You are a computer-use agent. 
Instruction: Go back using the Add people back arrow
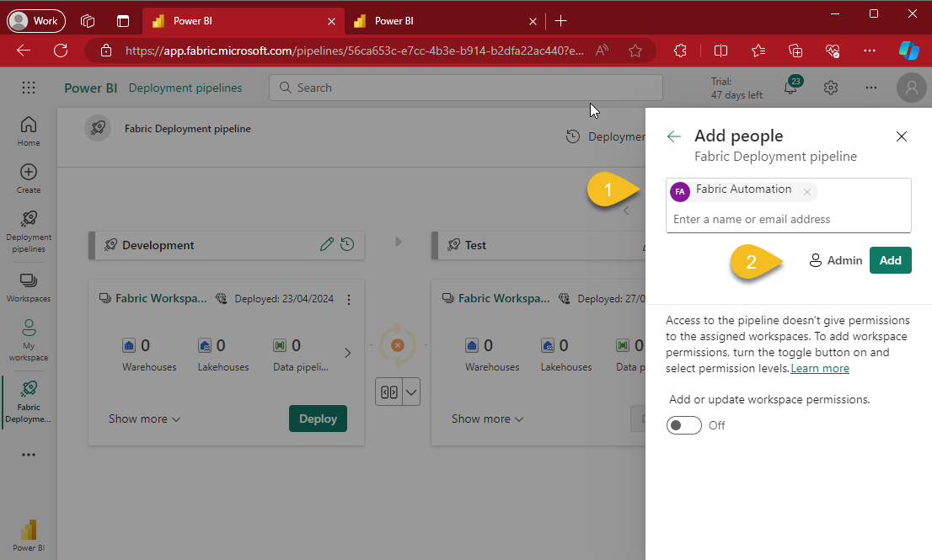click(x=673, y=136)
